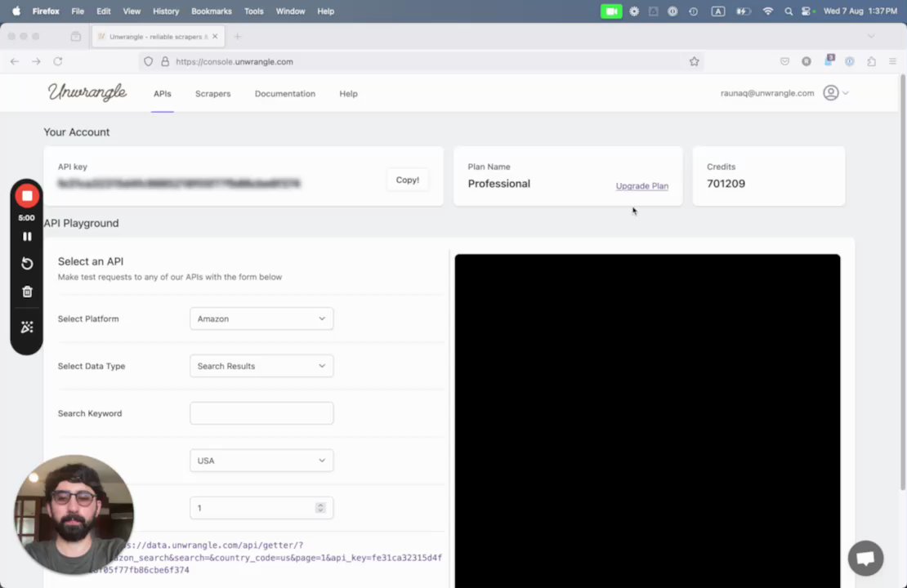The width and height of the screenshot is (907, 588).
Task: Open the country dropdown showing USA
Action: click(261, 461)
